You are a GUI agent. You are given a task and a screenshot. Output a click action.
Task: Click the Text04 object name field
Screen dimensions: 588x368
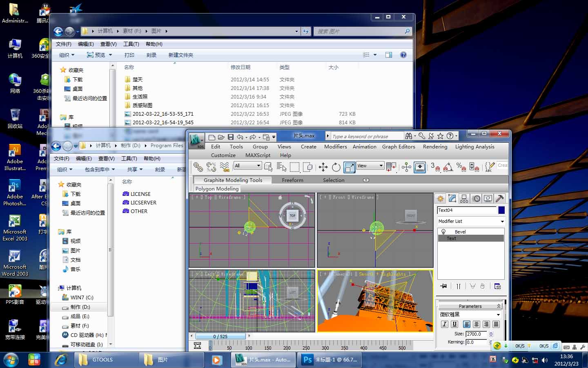[467, 210]
